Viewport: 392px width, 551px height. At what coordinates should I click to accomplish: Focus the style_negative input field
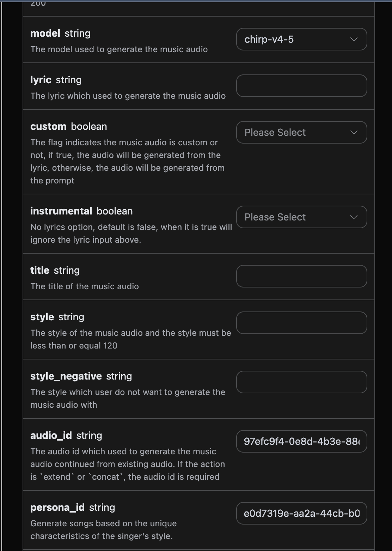301,382
